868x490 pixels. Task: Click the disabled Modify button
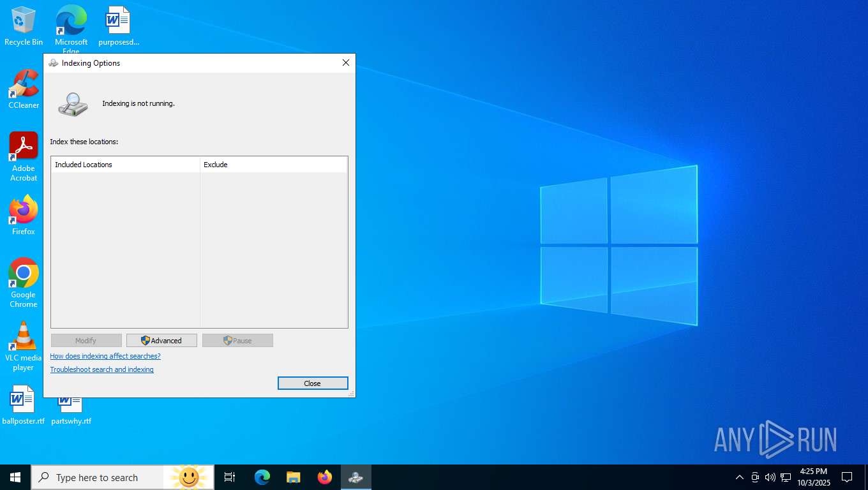click(86, 341)
